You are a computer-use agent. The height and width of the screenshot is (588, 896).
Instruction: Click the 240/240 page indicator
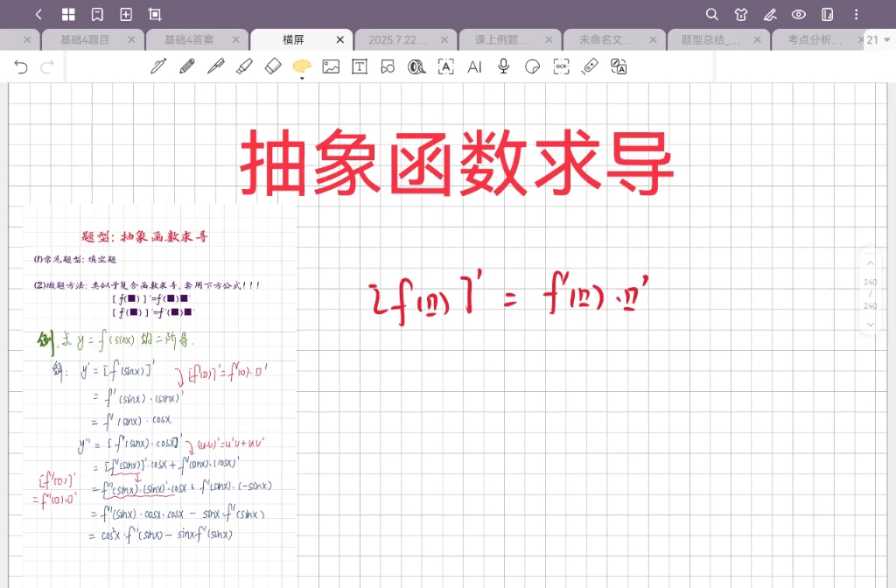pos(871,294)
